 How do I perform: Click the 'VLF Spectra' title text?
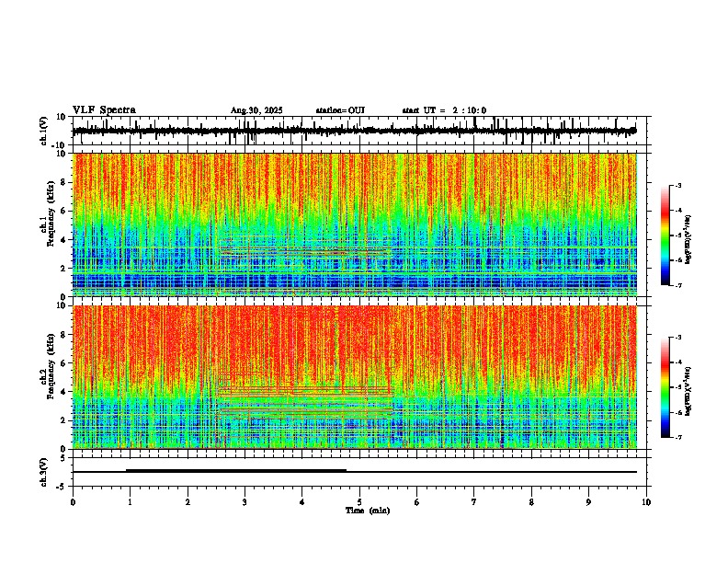104,109
